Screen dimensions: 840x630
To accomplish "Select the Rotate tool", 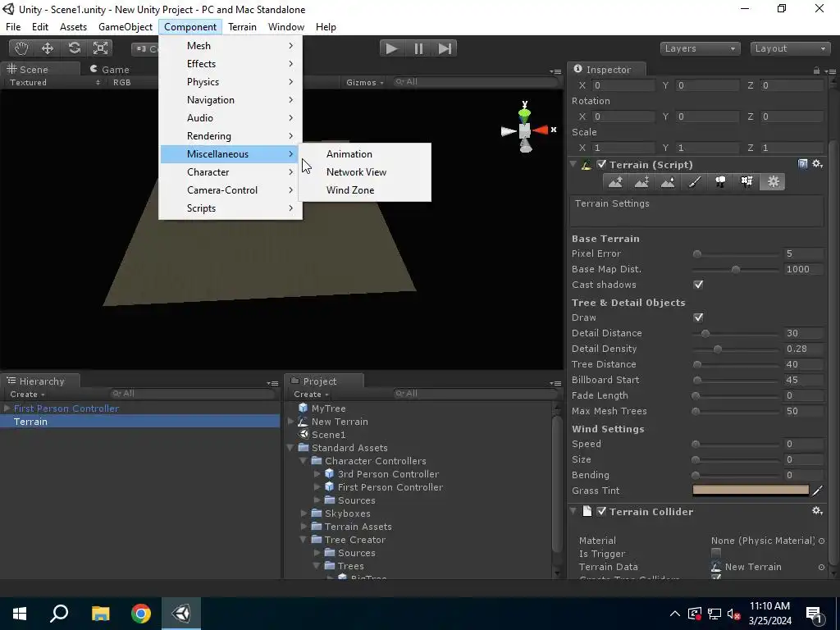I will 74,48.
